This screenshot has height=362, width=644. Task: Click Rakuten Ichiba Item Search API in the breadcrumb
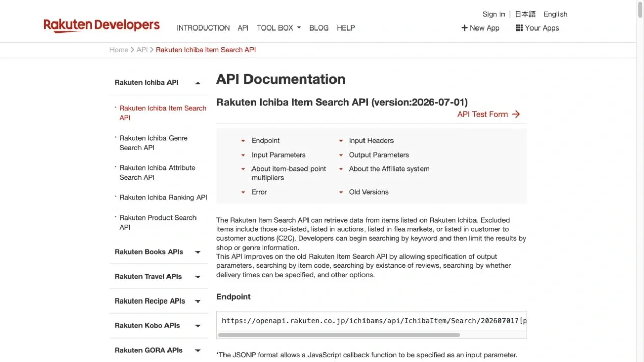pos(206,50)
